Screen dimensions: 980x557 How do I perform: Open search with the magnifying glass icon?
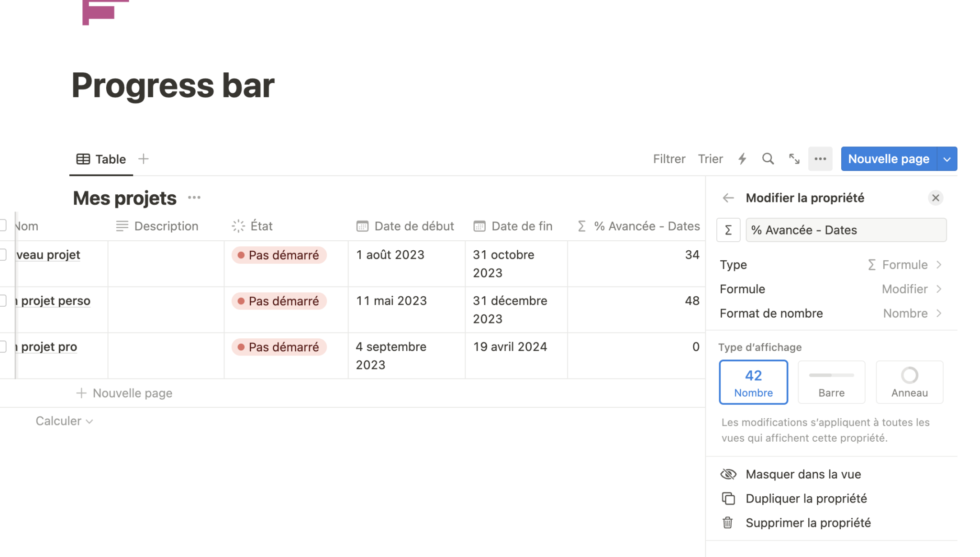tap(768, 159)
